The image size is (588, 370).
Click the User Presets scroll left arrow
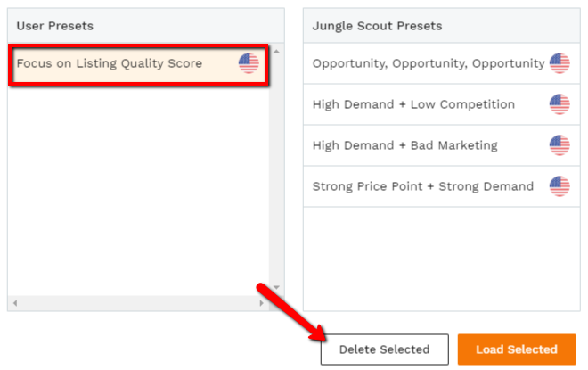(x=15, y=303)
